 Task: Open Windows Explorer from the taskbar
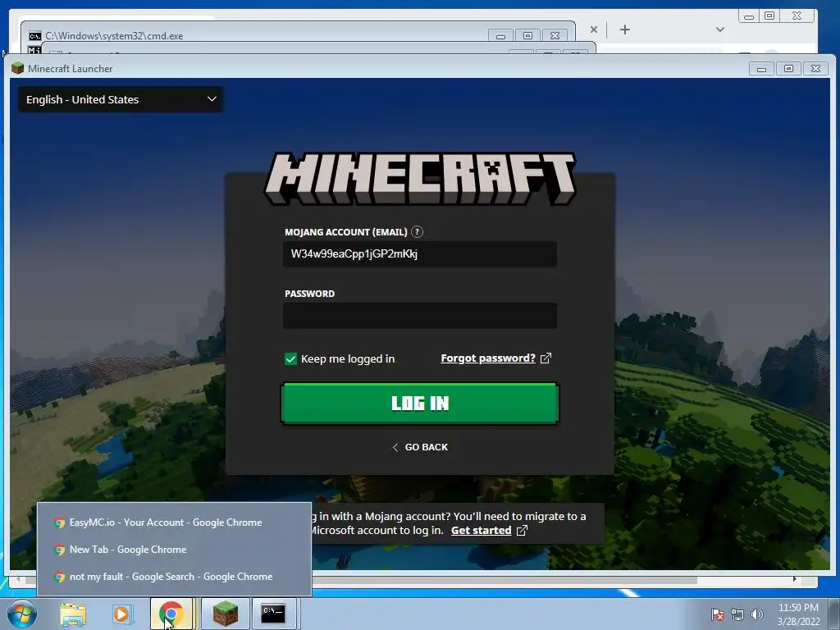[x=73, y=614]
